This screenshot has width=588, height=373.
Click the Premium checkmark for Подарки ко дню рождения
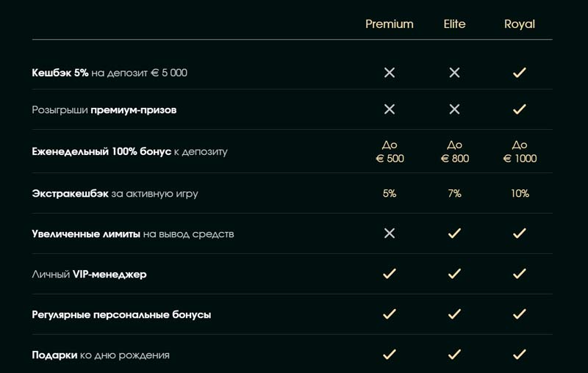pyautogui.click(x=390, y=355)
